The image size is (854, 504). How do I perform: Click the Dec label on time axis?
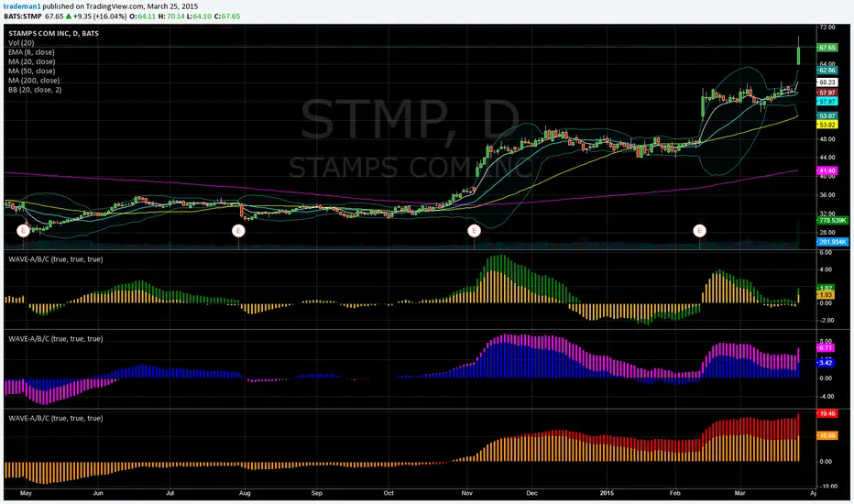(531, 493)
